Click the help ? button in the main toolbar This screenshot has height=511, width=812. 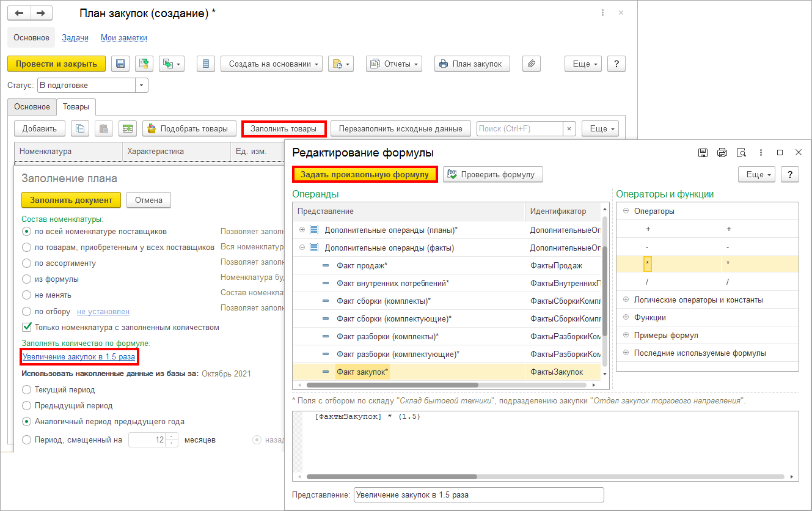coord(616,64)
